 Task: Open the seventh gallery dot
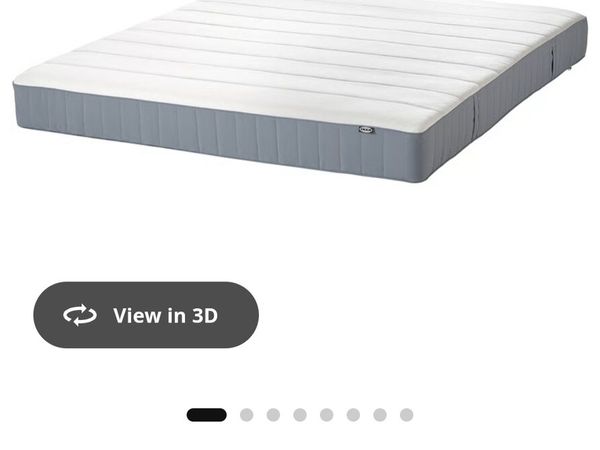[x=380, y=415]
